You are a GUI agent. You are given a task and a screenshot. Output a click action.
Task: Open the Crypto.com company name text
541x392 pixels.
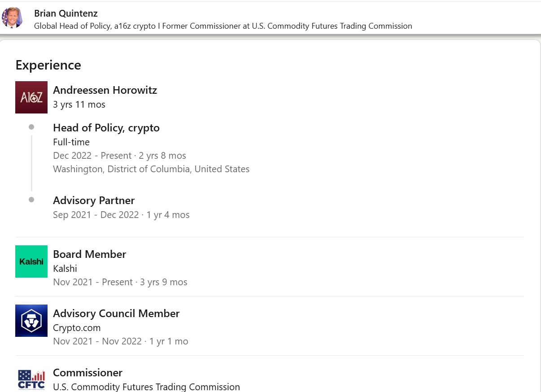[77, 328]
